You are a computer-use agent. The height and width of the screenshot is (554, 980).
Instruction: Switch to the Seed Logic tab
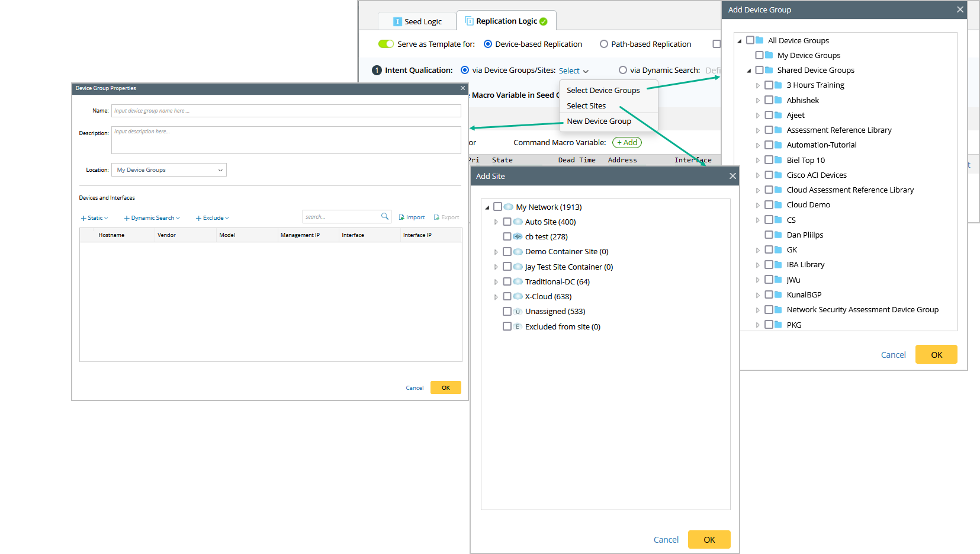coord(417,21)
